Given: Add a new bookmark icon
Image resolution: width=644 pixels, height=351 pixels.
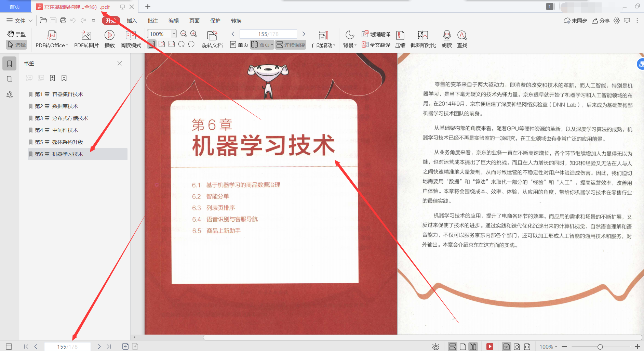Looking at the screenshot, I should tap(52, 78).
